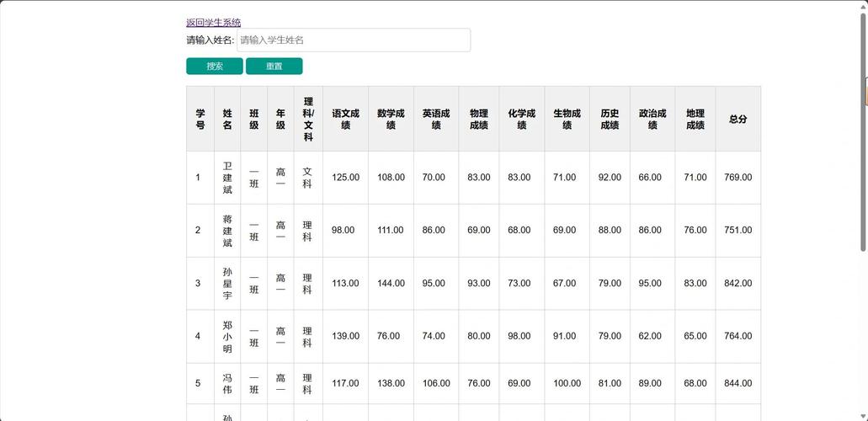Viewport: 868px width, 421px height.
Task: Click 冯伟's 数学 score 138.00
Action: (x=391, y=383)
